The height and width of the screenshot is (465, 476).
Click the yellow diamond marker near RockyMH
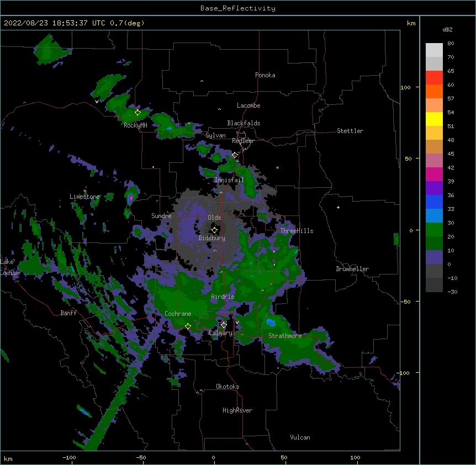137,113
